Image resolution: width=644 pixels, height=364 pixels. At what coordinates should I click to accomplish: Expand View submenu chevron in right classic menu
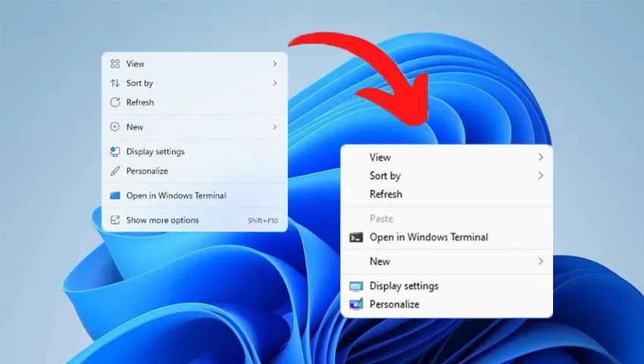(x=540, y=157)
